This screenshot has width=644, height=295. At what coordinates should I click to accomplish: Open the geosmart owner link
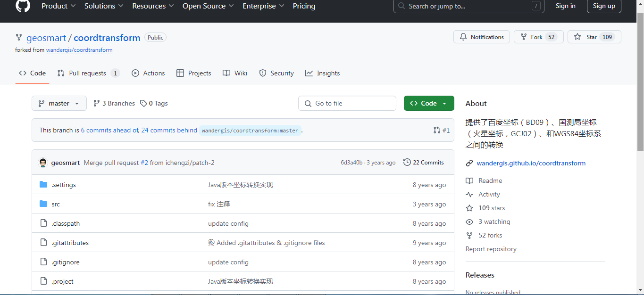click(x=46, y=38)
